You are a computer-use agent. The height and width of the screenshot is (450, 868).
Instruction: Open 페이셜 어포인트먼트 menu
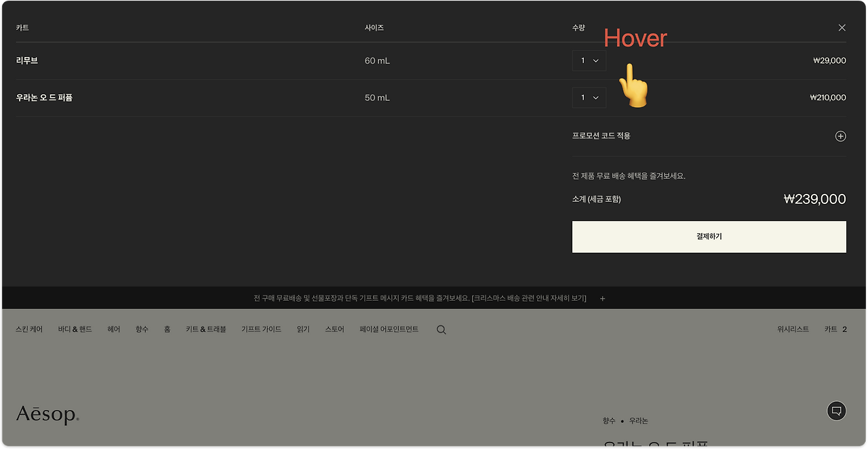coord(389,329)
